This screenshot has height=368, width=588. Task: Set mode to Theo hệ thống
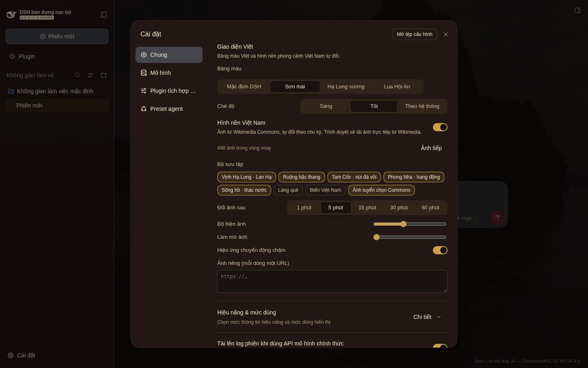(x=422, y=106)
